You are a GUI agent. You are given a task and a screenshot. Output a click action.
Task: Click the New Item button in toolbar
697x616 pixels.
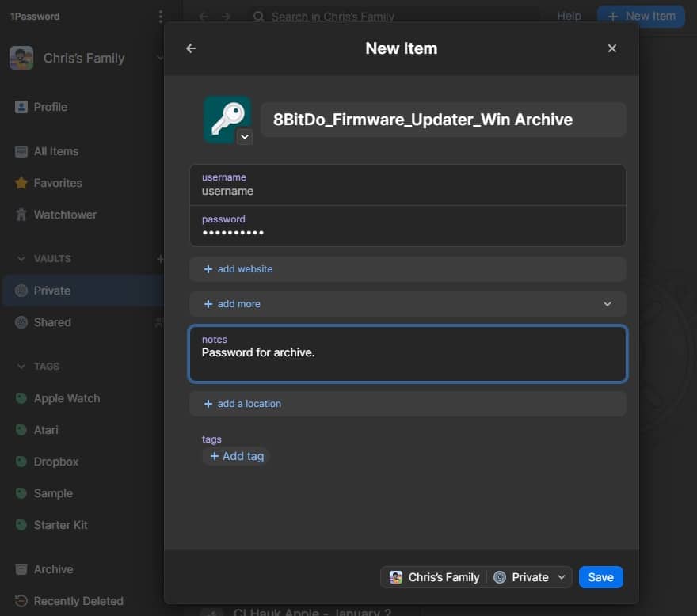click(x=641, y=17)
